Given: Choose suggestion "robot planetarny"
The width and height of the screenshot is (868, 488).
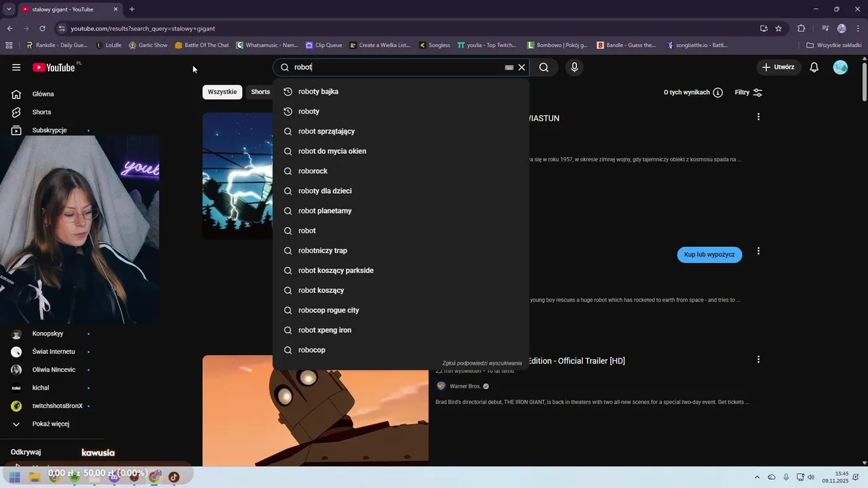Looking at the screenshot, I should pos(400,211).
